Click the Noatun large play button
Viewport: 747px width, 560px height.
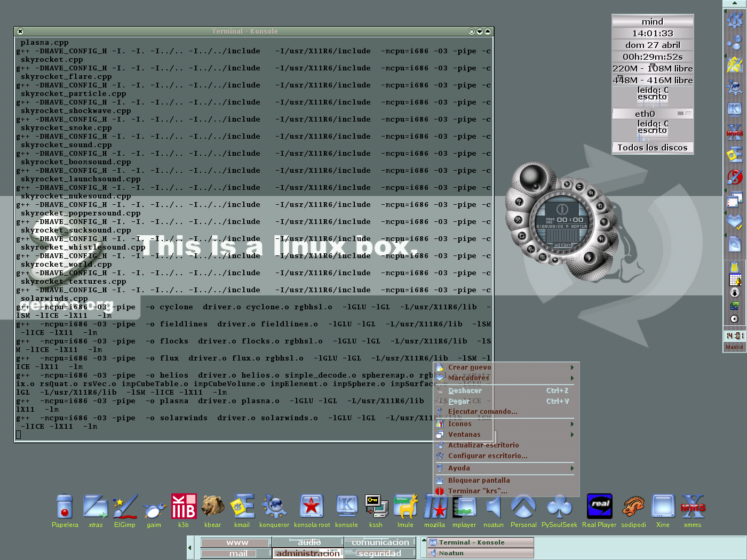(x=589, y=257)
